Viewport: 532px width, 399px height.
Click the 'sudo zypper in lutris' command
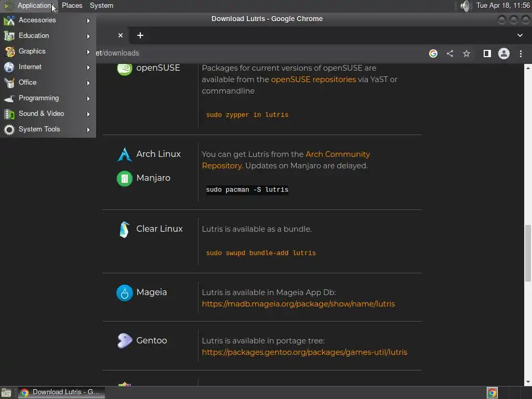click(x=247, y=115)
